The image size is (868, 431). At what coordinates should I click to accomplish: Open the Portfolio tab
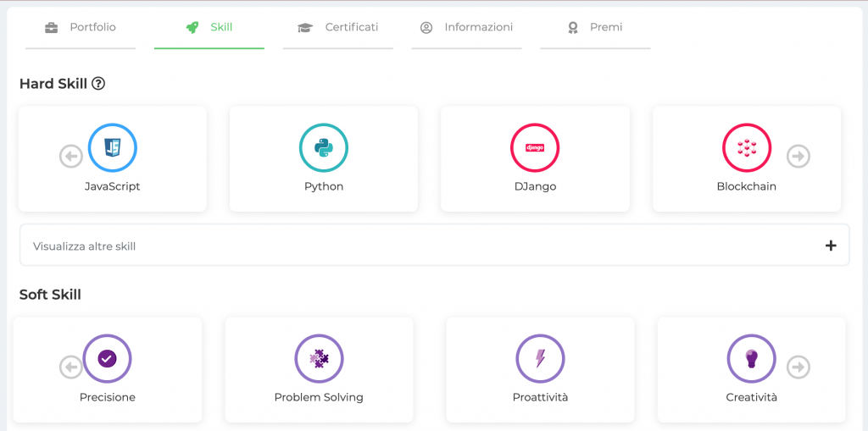click(81, 28)
